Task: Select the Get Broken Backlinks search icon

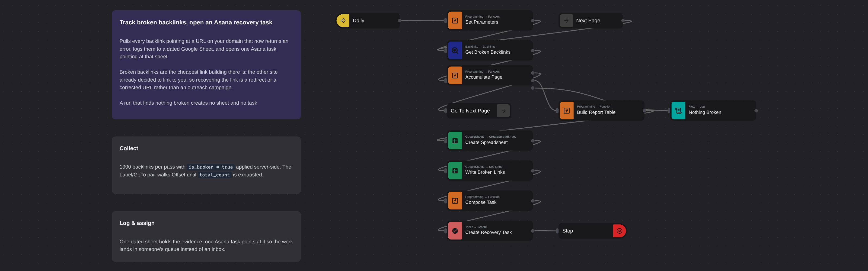Action: [x=455, y=50]
